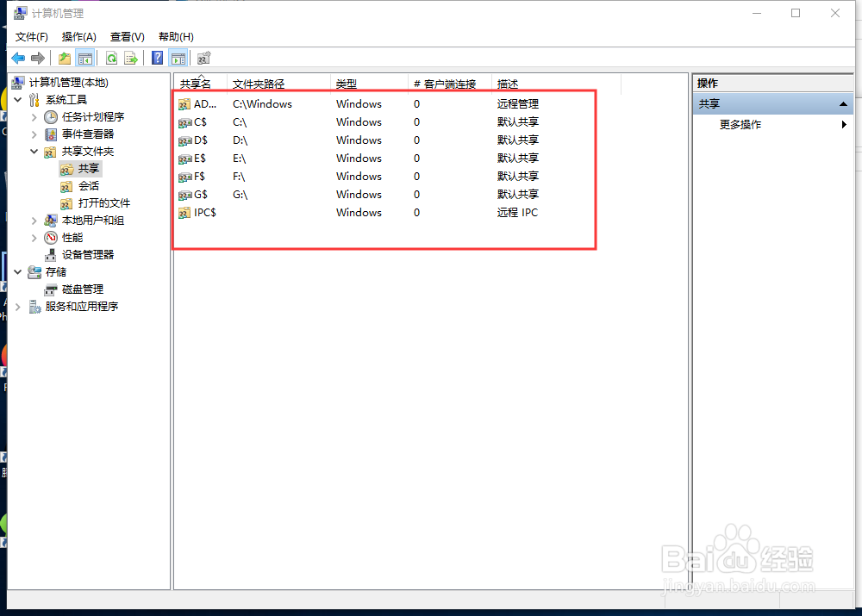
Task: Collapse the 存储 tree node
Action: click(17, 272)
